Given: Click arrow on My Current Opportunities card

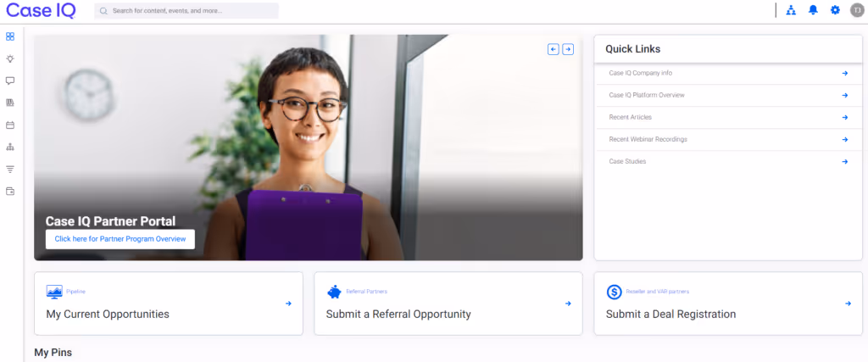Looking at the screenshot, I should (x=288, y=304).
